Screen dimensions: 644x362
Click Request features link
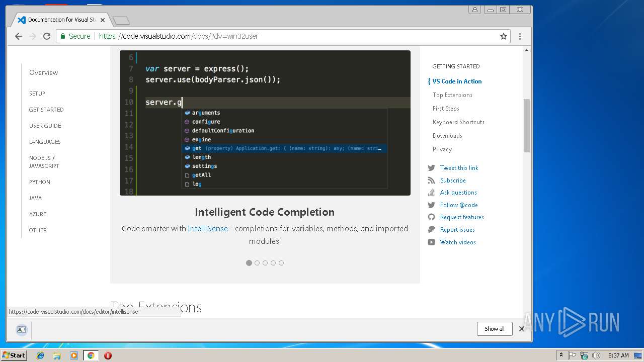pyautogui.click(x=462, y=217)
